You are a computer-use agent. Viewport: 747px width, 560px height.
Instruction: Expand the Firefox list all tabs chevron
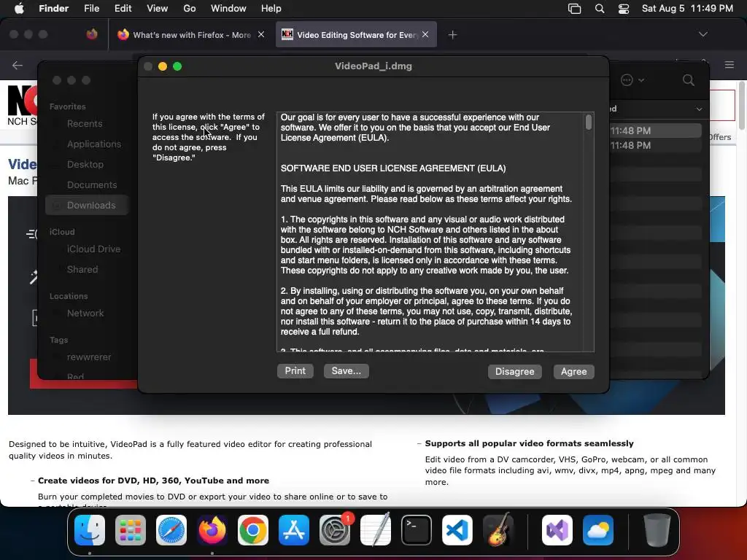pyautogui.click(x=703, y=34)
